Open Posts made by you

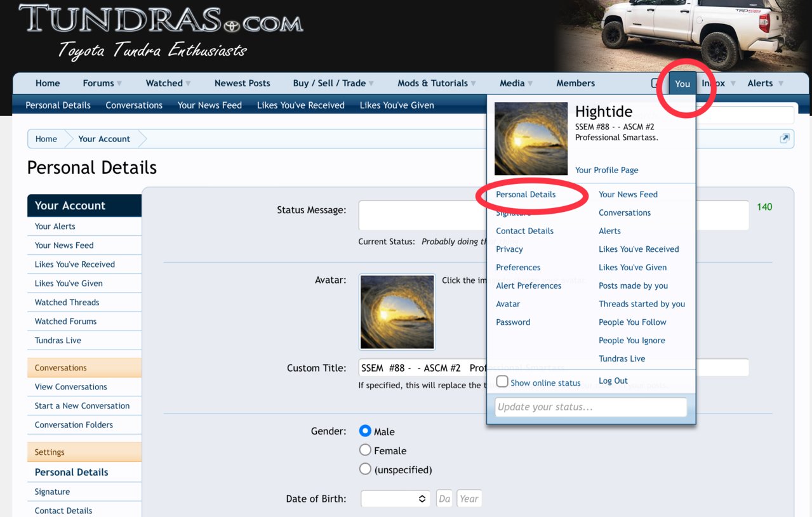(x=633, y=285)
